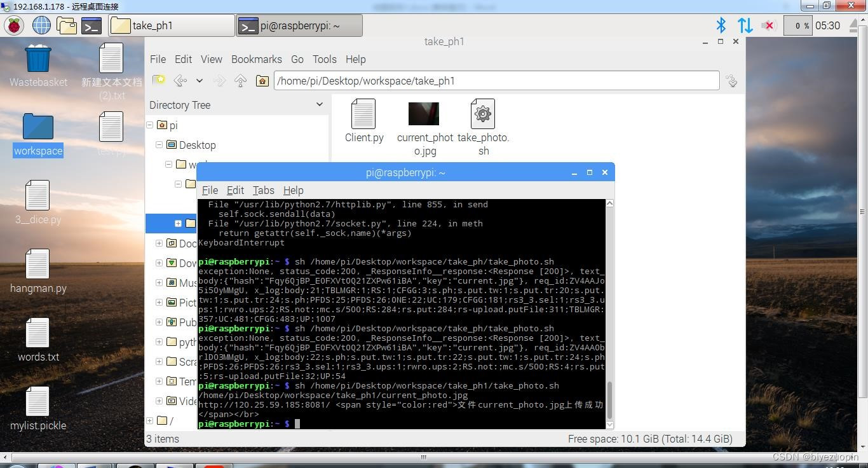Select the words.txt desktop file
This screenshot has height=468, width=868.
(38, 340)
